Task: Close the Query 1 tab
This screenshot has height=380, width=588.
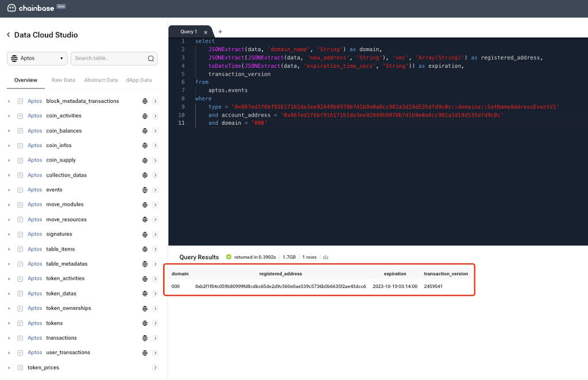Action: tap(206, 32)
